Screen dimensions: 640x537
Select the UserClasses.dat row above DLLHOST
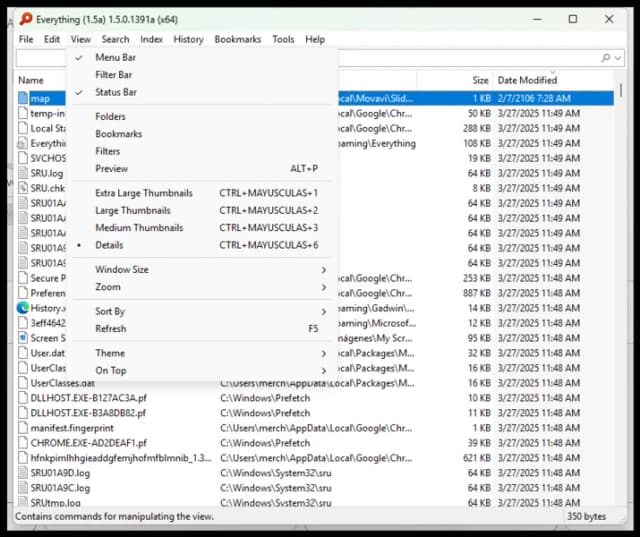click(315, 383)
